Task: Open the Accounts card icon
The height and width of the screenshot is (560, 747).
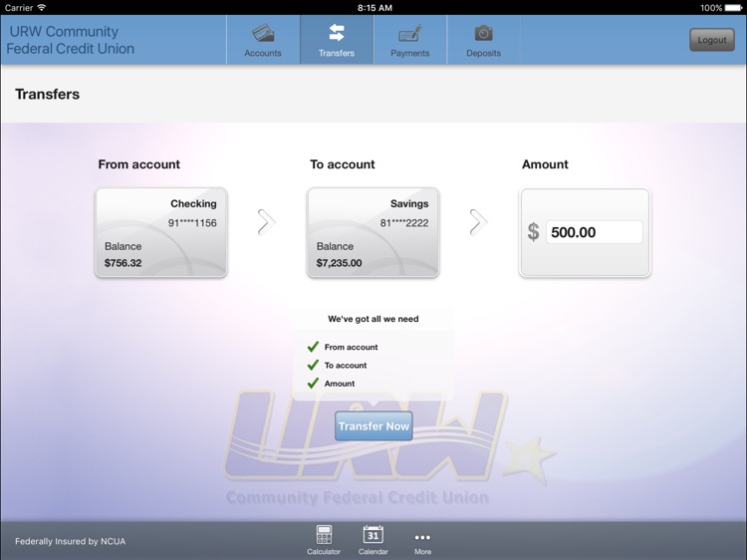Action: pos(263,33)
